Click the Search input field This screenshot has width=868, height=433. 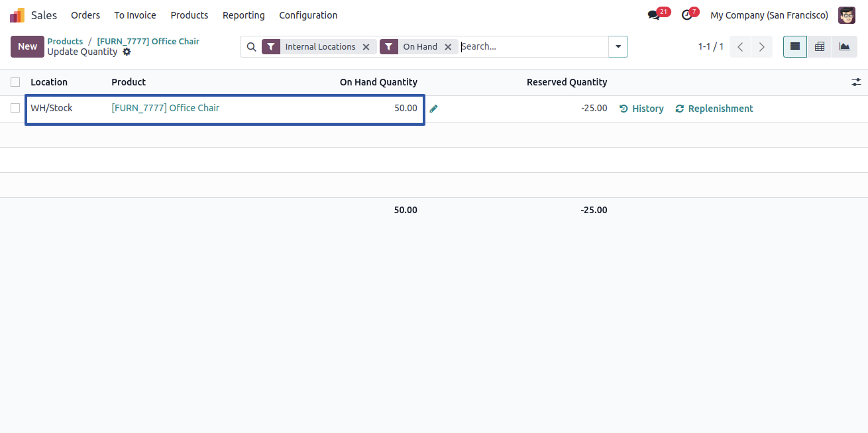click(533, 46)
